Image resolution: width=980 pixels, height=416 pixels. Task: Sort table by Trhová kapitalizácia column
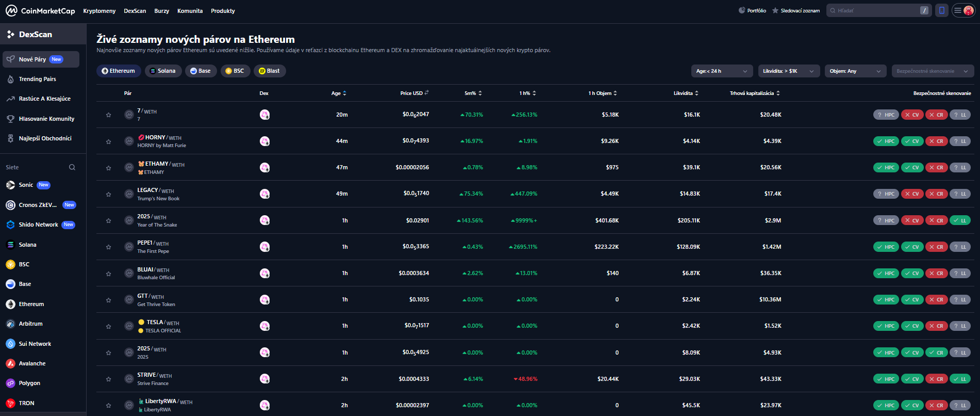pyautogui.click(x=754, y=93)
